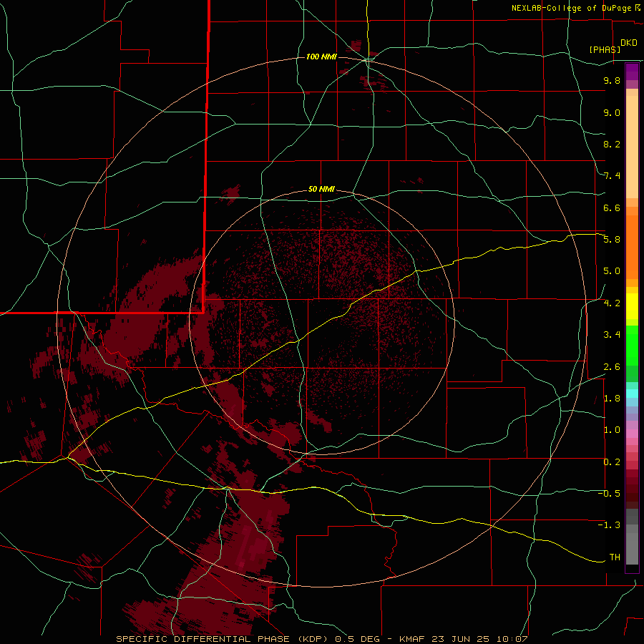Pick the yellow segment of the color bar
Screen dimensions: 644x644
tap(632, 306)
